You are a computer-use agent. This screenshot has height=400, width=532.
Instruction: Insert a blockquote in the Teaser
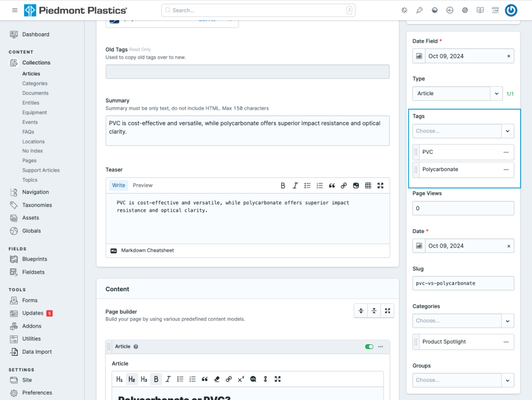point(332,185)
